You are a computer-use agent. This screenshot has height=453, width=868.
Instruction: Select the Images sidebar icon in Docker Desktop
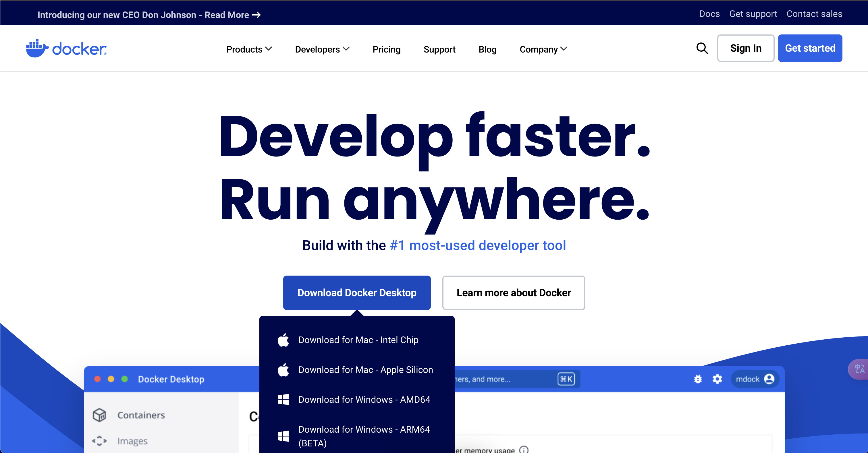tap(99, 441)
